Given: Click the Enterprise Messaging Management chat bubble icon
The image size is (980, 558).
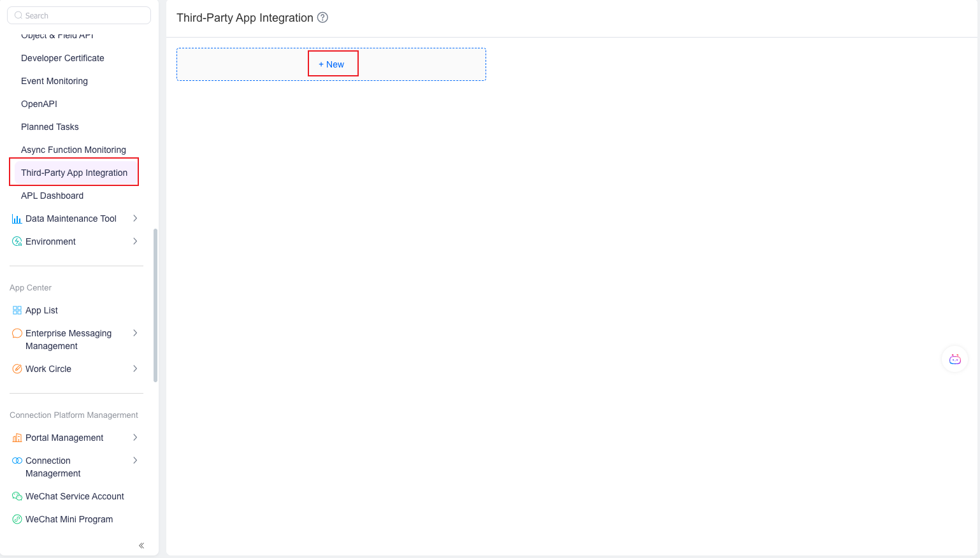Looking at the screenshot, I should click(17, 333).
